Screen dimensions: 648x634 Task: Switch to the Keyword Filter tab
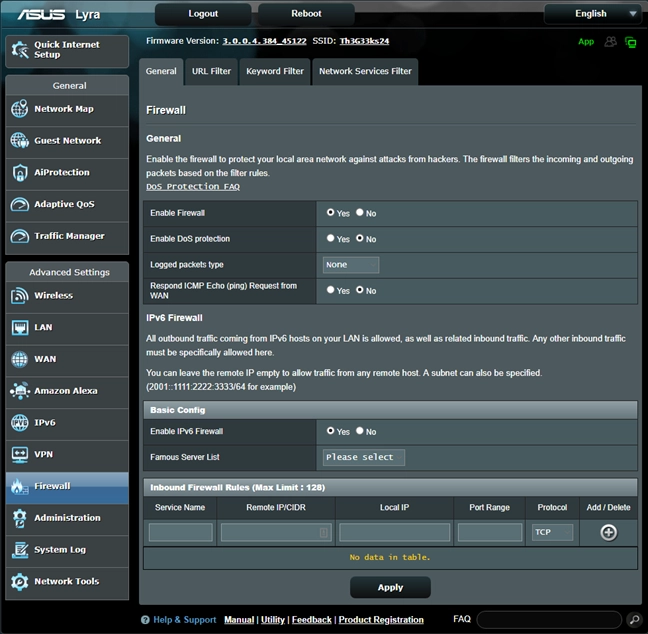(x=275, y=72)
